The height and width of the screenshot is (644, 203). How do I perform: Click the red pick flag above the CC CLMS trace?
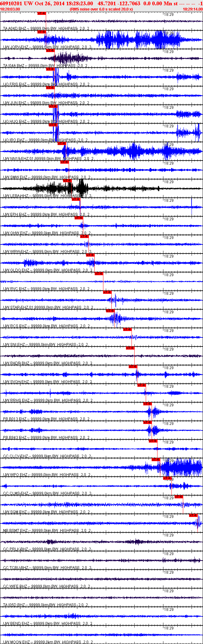(167, 478)
